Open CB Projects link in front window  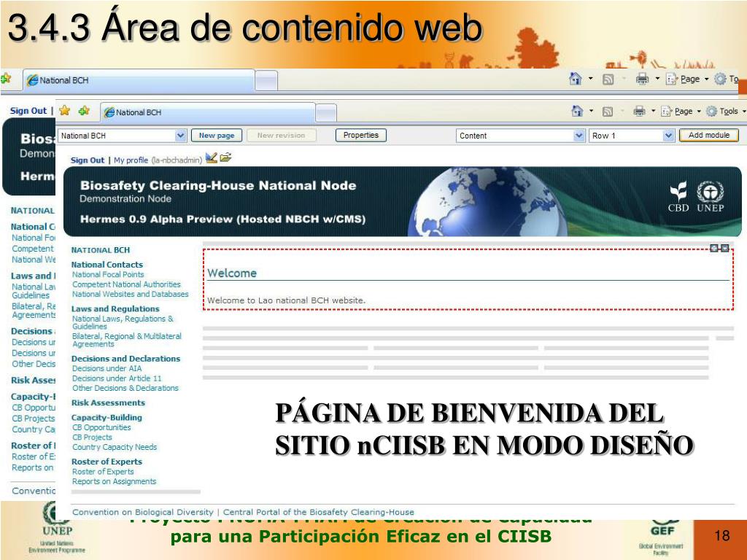[x=92, y=437]
